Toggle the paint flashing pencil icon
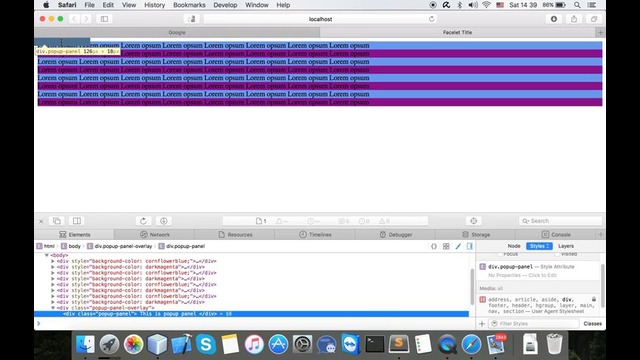 click(x=458, y=246)
